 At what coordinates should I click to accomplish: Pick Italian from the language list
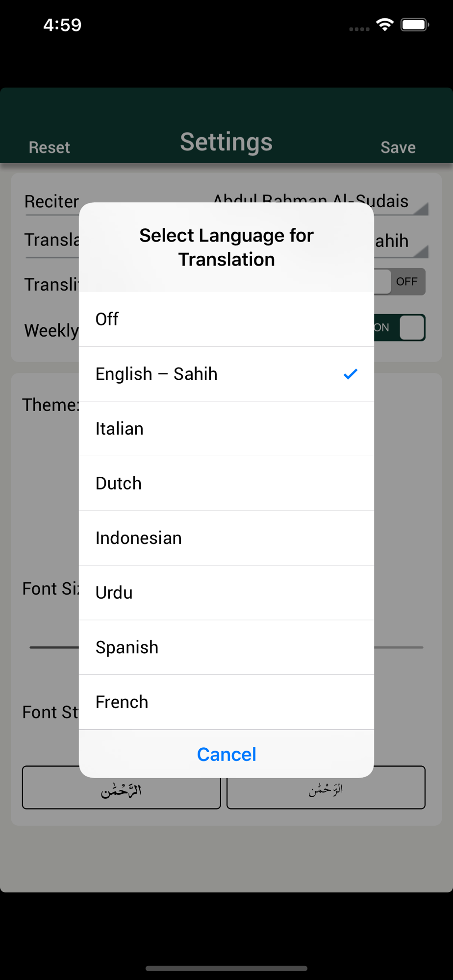(226, 429)
